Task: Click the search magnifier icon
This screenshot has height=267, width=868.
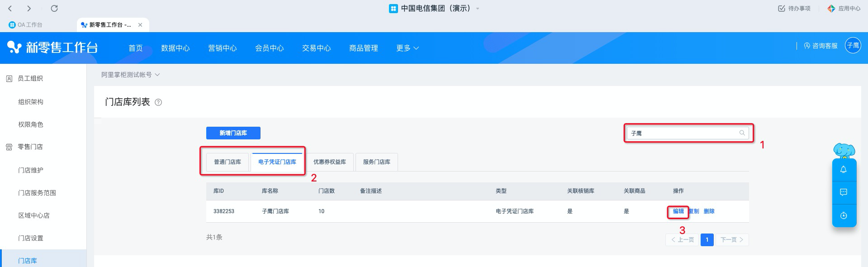Action: pyautogui.click(x=742, y=133)
